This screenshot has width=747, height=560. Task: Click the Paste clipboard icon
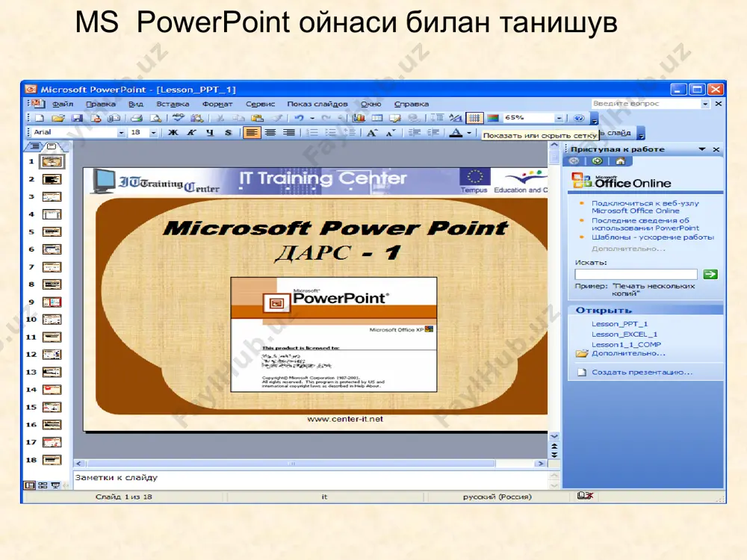257,118
